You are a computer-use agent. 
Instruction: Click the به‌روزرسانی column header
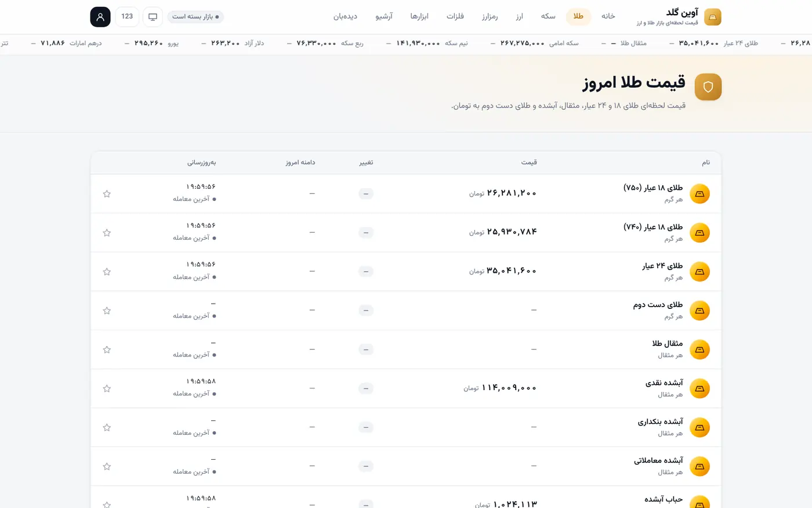click(201, 163)
